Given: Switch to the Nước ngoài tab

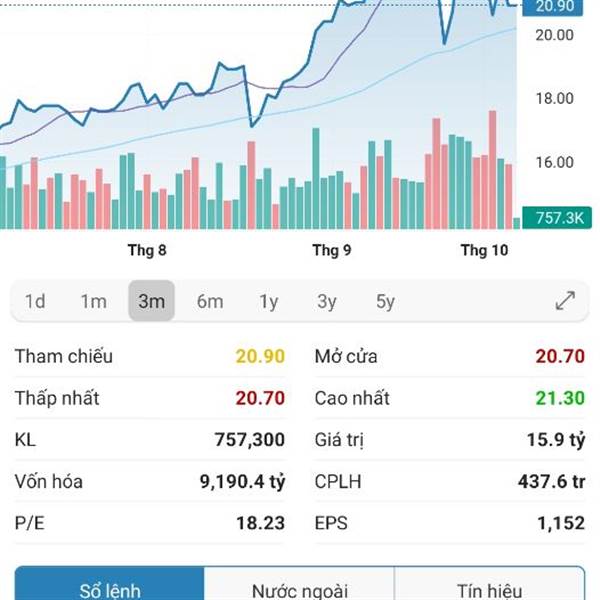Looking at the screenshot, I should pyautogui.click(x=299, y=590).
